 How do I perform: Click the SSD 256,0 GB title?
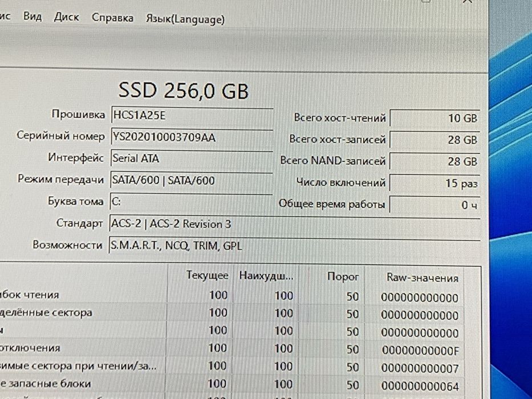pos(184,91)
